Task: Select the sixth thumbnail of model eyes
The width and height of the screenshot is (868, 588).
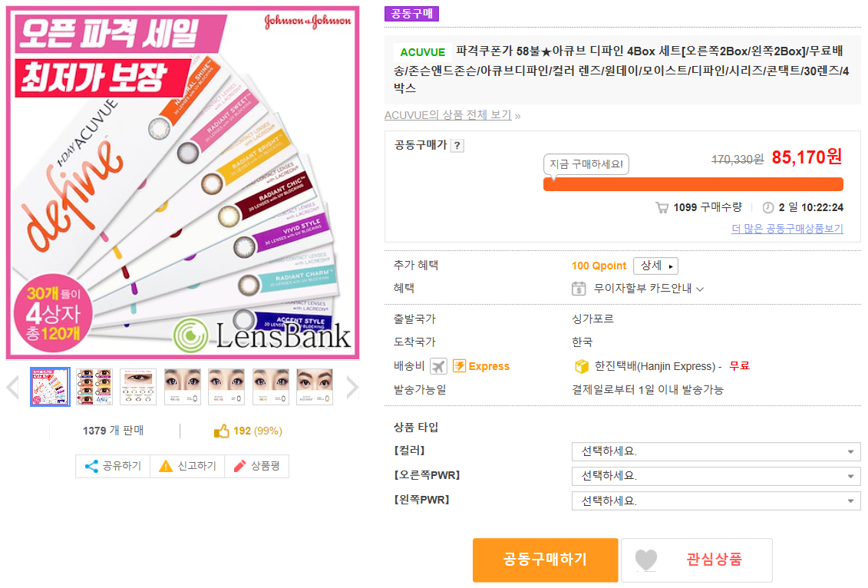Action: coord(271,387)
